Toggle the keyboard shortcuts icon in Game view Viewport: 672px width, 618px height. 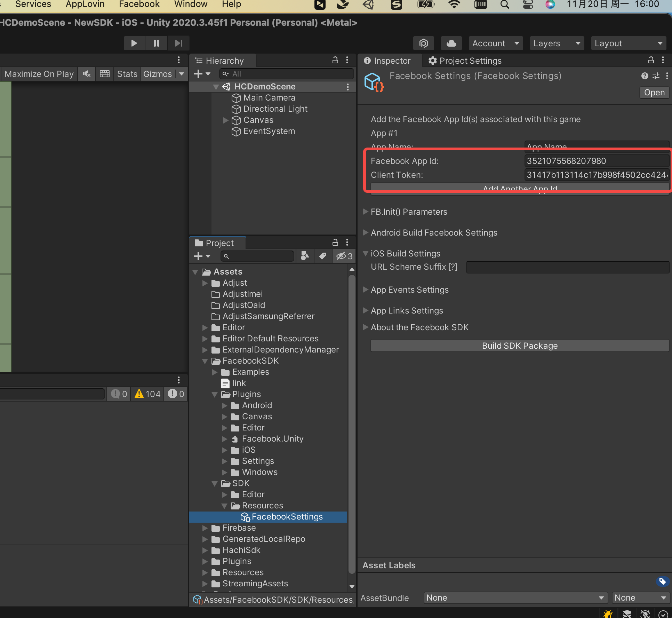105,74
